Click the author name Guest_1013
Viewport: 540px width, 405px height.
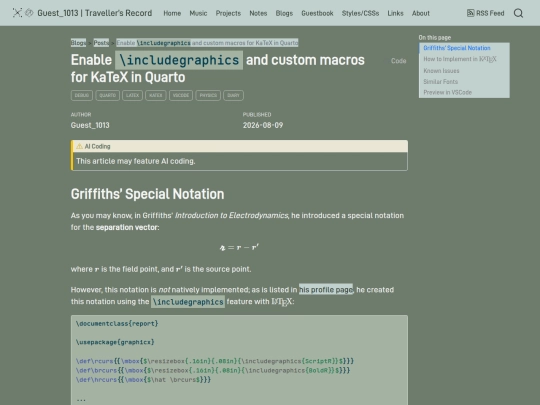pyautogui.click(x=90, y=125)
